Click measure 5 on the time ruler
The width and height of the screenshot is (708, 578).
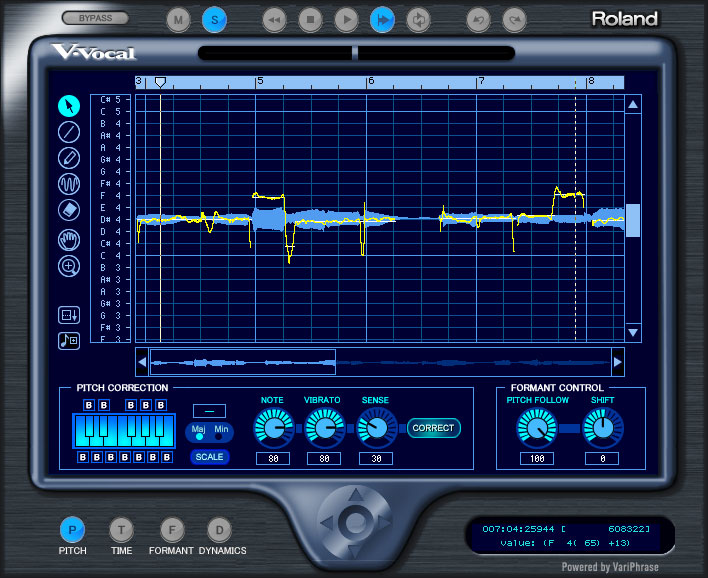coord(260,81)
